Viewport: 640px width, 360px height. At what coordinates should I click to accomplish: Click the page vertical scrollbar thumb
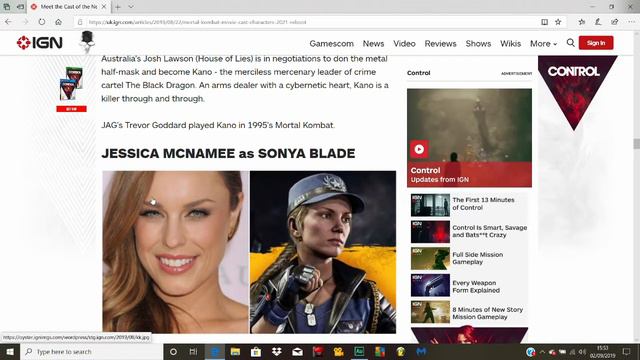click(636, 144)
